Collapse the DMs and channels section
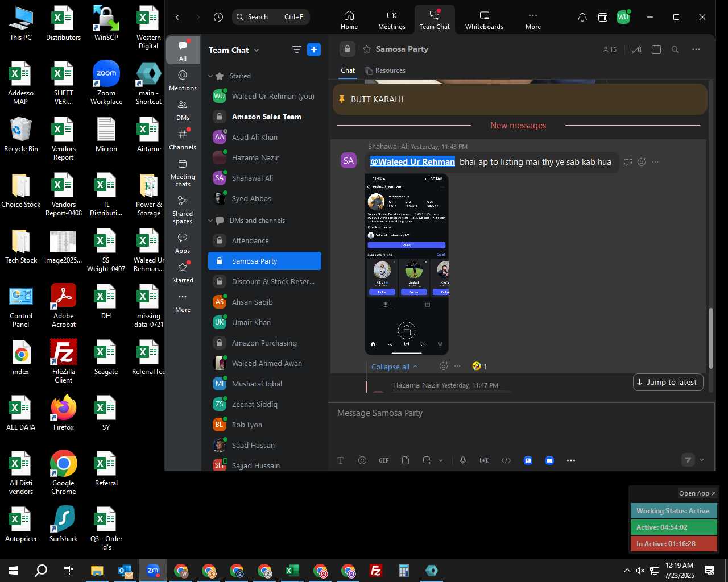The width and height of the screenshot is (728, 582). 210,221
